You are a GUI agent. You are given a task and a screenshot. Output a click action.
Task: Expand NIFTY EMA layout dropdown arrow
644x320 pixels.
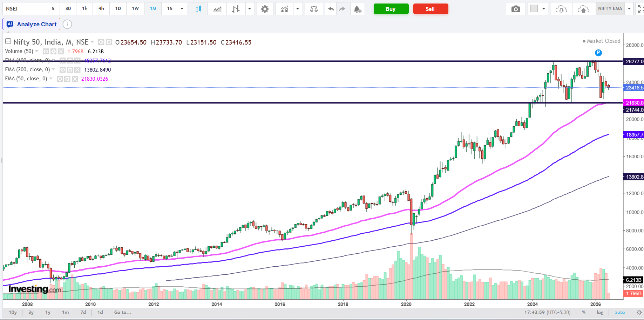click(x=629, y=9)
